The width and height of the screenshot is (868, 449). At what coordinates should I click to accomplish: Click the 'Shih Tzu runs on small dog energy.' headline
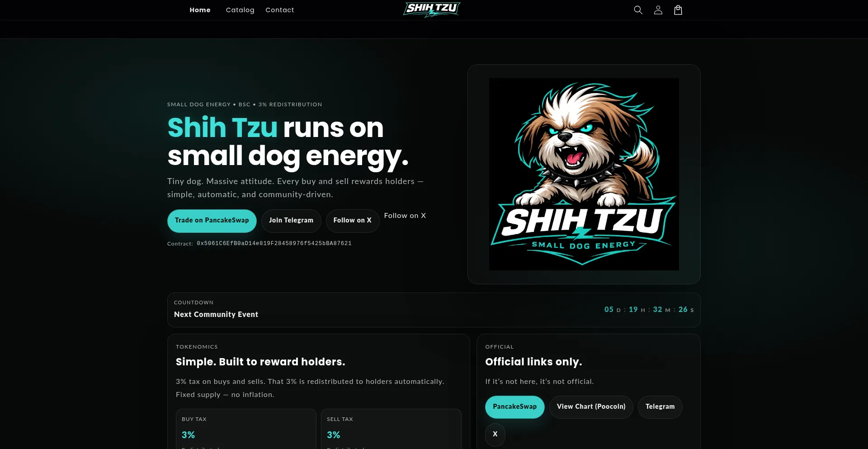[288, 142]
